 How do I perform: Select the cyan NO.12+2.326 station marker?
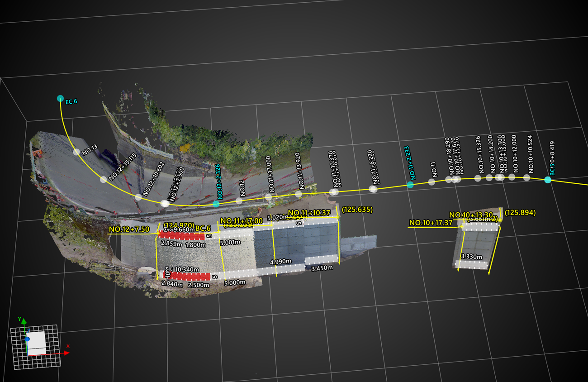[x=216, y=204]
